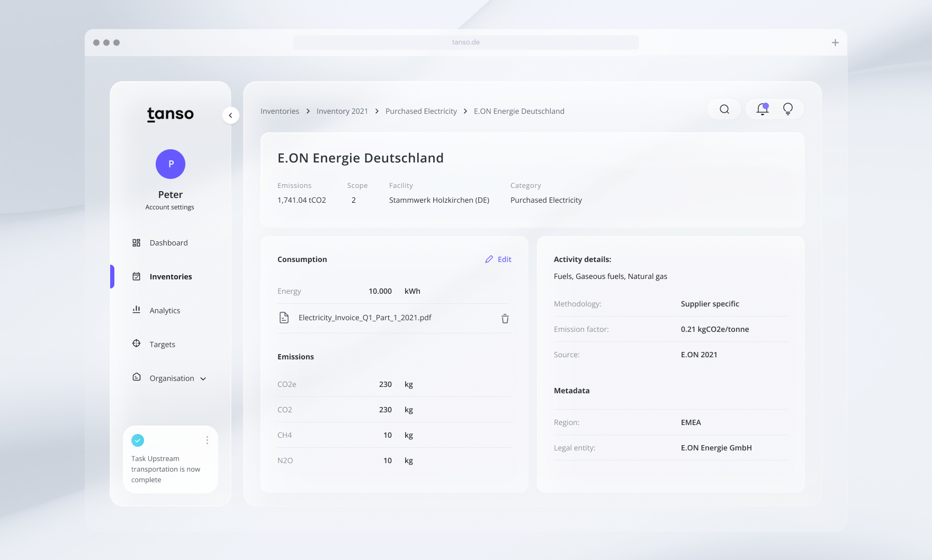This screenshot has height=560, width=932.
Task: Click the 1,741.04 tCO2 emissions value
Action: click(x=302, y=200)
